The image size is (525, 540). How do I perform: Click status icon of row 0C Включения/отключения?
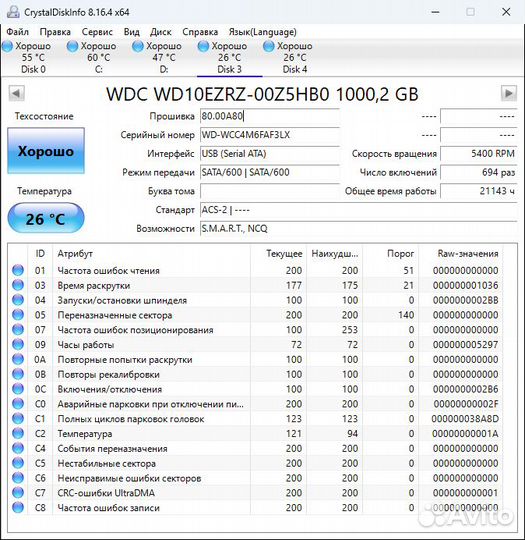18,389
